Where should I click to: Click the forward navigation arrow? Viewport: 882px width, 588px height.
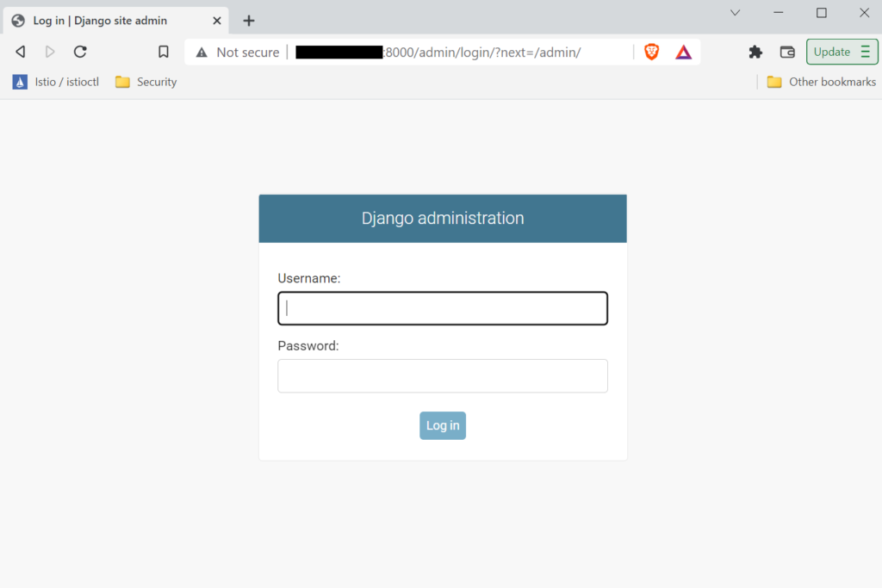click(50, 51)
